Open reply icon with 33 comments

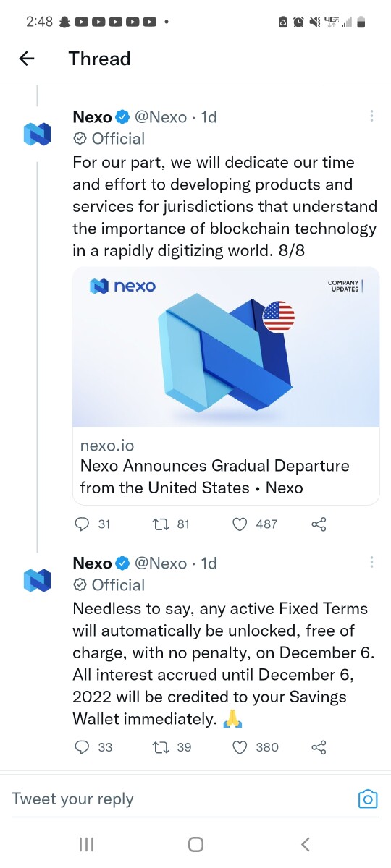click(83, 747)
